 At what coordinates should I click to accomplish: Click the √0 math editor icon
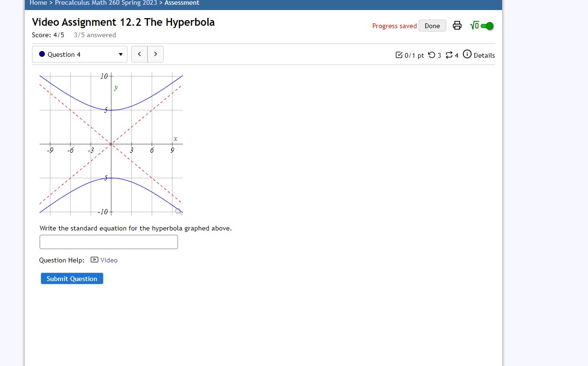[475, 25]
